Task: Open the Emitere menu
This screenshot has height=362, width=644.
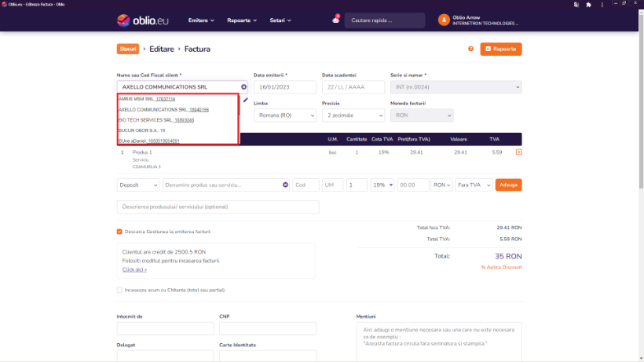Action: [x=201, y=20]
